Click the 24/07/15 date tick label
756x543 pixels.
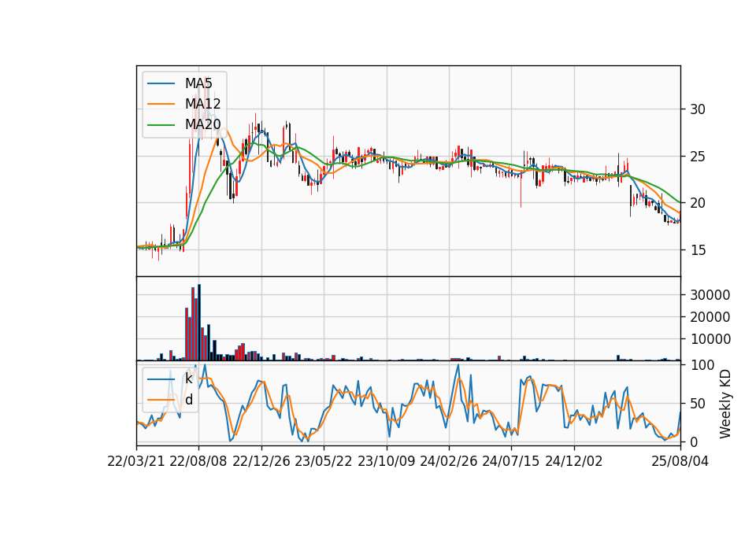pyautogui.click(x=510, y=462)
